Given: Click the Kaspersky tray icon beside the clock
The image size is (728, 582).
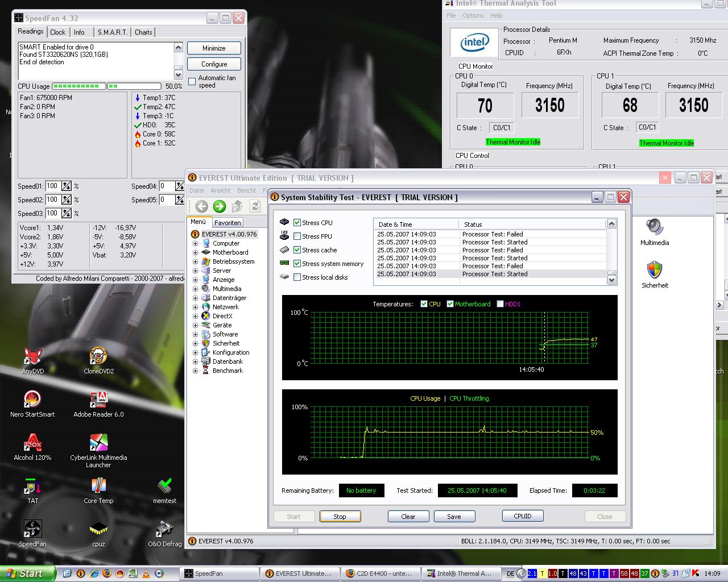Looking at the screenshot, I should coord(696,573).
